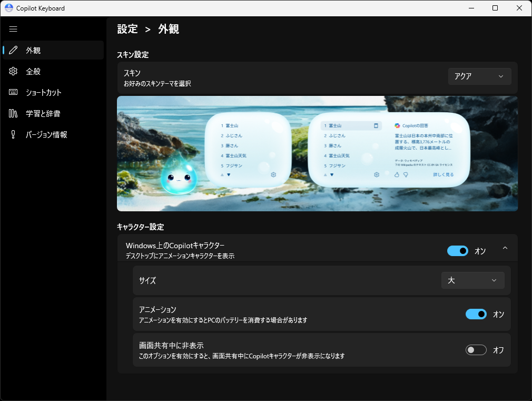Select the 外観 navigation item
The image size is (532, 401).
(53, 50)
